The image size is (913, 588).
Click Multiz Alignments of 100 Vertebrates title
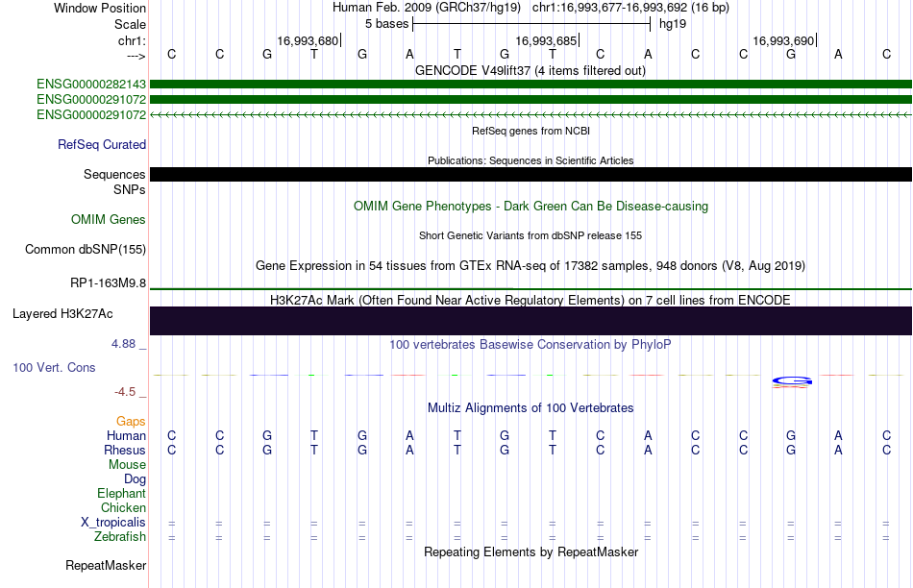tap(531, 407)
